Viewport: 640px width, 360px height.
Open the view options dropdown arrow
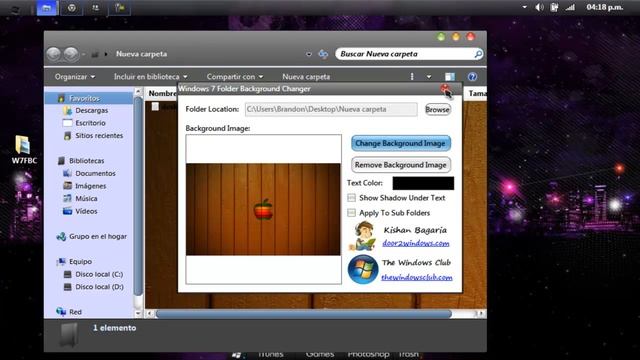coord(429,77)
